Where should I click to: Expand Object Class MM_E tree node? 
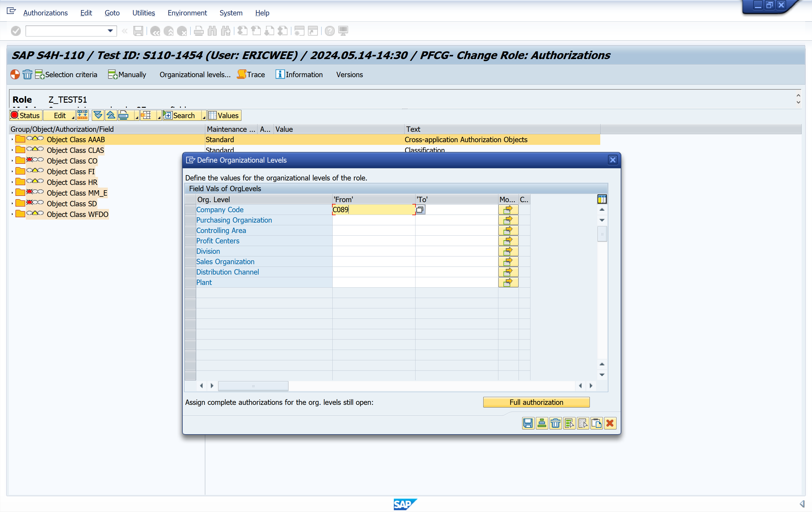pos(12,193)
